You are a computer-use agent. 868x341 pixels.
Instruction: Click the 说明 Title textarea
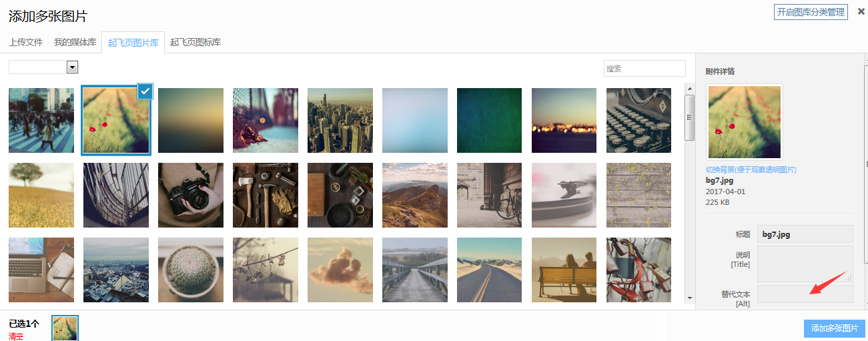(805, 264)
